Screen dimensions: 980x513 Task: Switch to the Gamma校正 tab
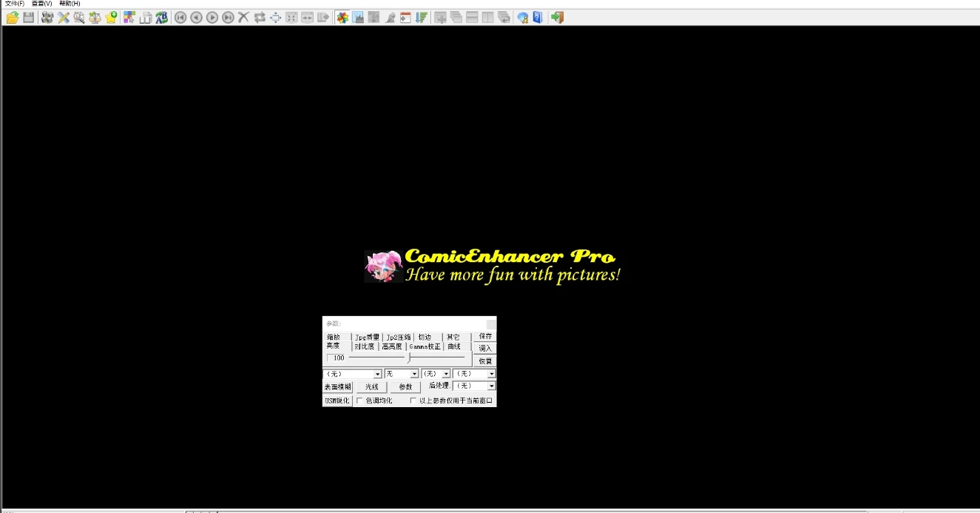pyautogui.click(x=424, y=346)
